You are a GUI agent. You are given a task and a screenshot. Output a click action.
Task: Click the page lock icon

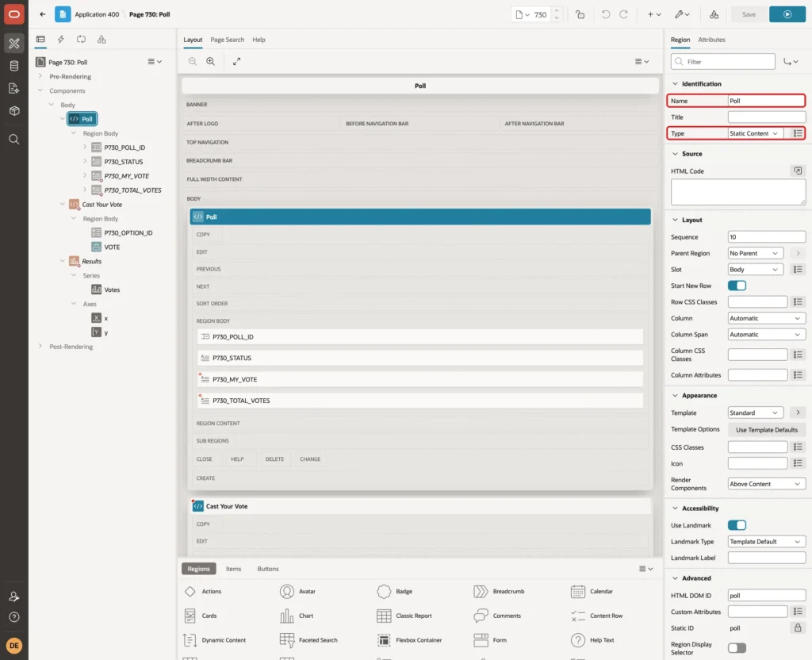[x=580, y=14]
